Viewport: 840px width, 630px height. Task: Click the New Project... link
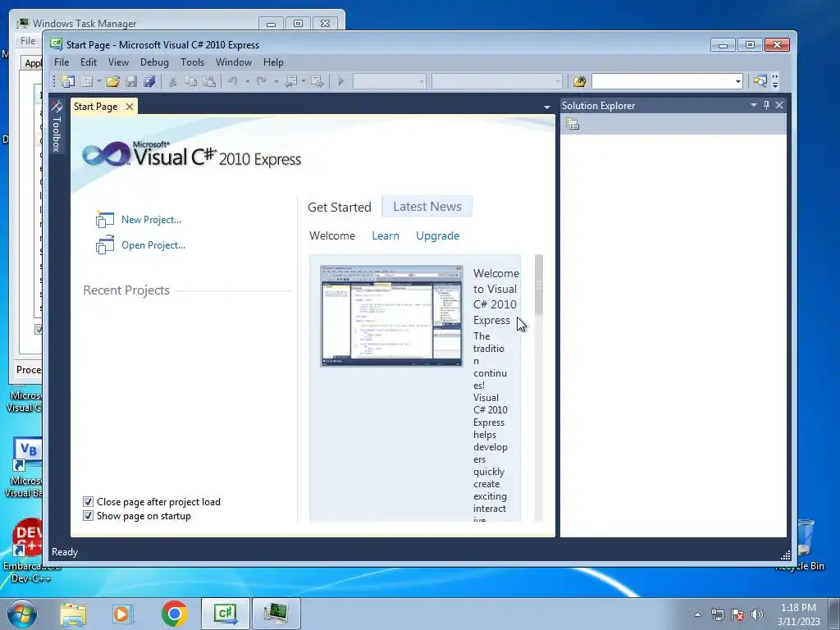[x=151, y=220]
